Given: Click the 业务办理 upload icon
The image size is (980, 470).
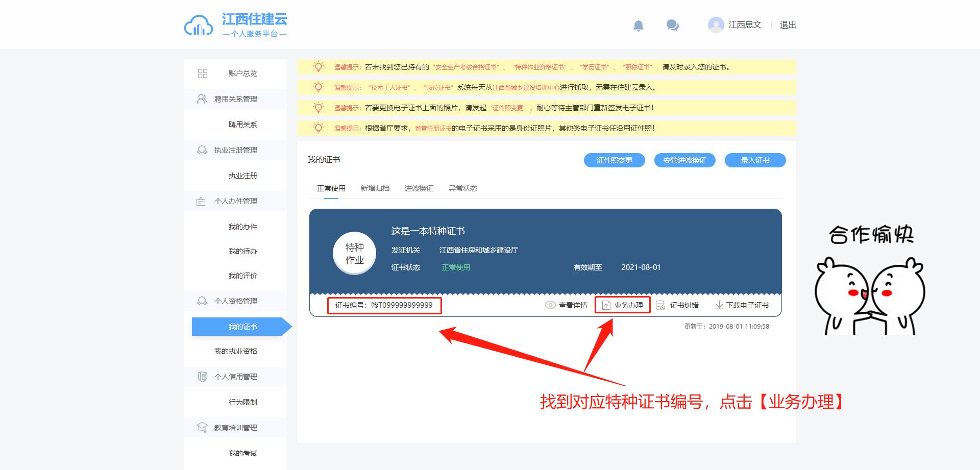Looking at the screenshot, I should [606, 305].
